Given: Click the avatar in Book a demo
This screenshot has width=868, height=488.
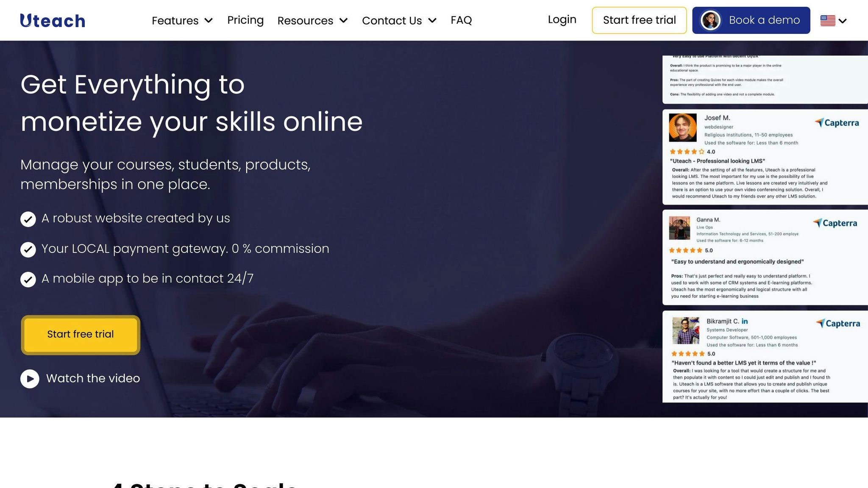Looking at the screenshot, I should pyautogui.click(x=711, y=20).
